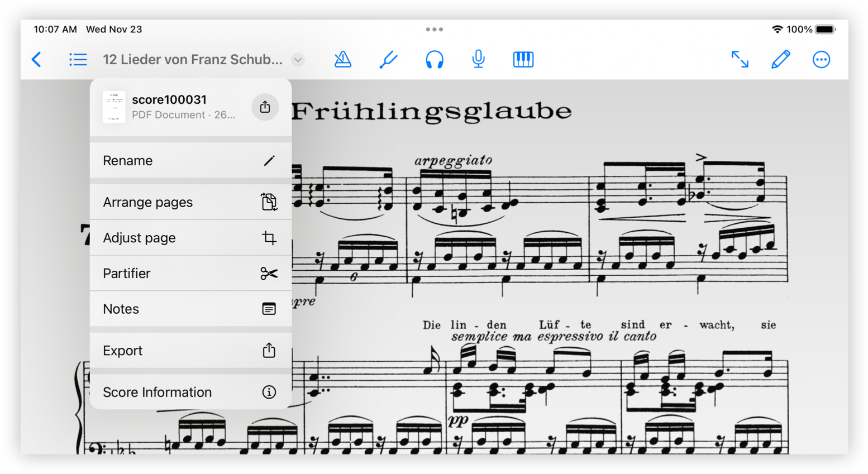The width and height of the screenshot is (868, 474).
Task: Choose Rename from the menu
Action: [190, 161]
